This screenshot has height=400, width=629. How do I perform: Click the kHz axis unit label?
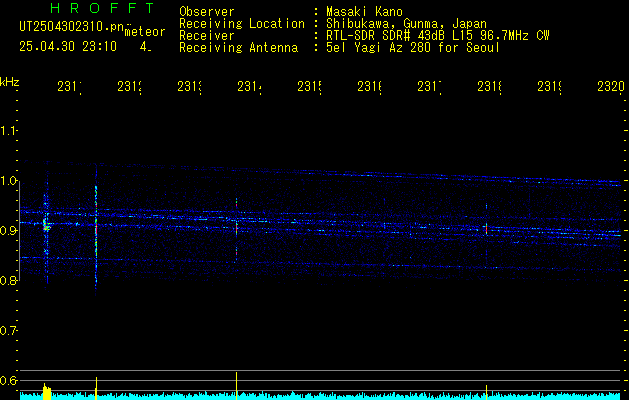(10, 82)
